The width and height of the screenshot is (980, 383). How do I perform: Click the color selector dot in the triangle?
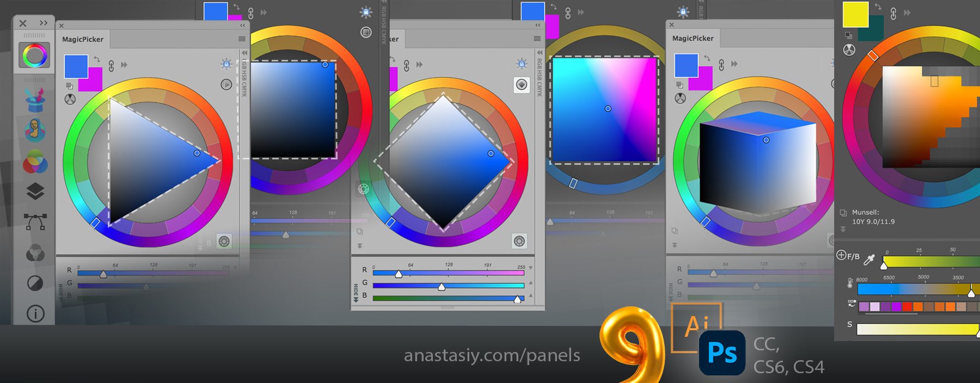coord(197,153)
